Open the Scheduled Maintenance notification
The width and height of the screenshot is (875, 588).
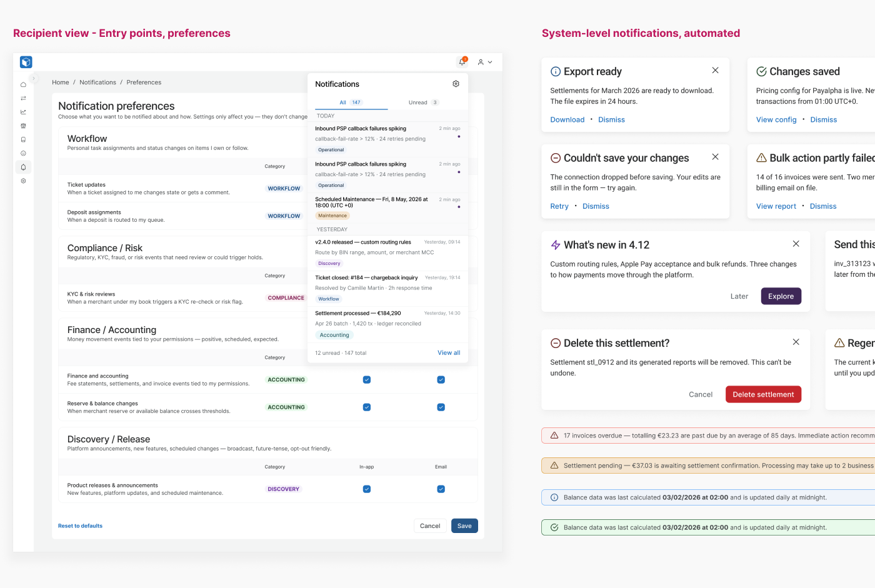click(x=387, y=207)
